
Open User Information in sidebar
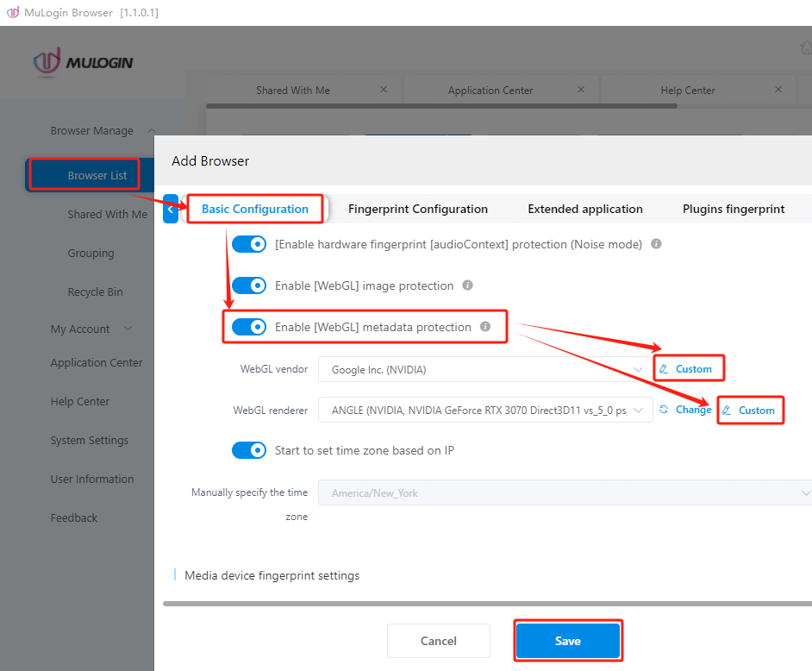point(92,480)
